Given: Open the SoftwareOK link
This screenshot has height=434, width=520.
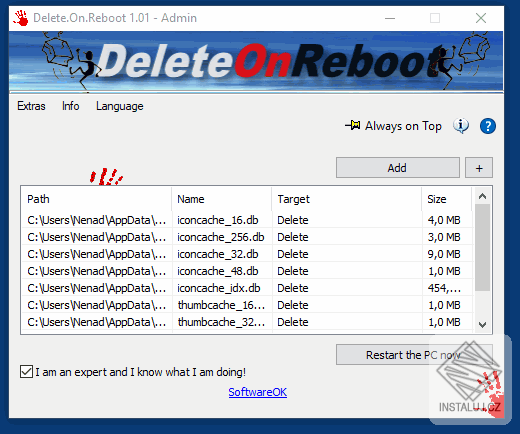Looking at the screenshot, I should click(x=258, y=392).
